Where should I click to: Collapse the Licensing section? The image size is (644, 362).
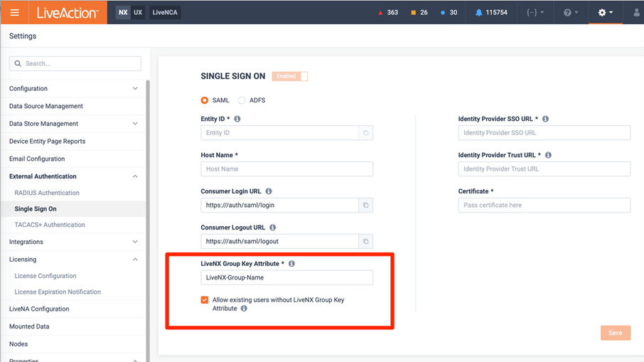(135, 260)
